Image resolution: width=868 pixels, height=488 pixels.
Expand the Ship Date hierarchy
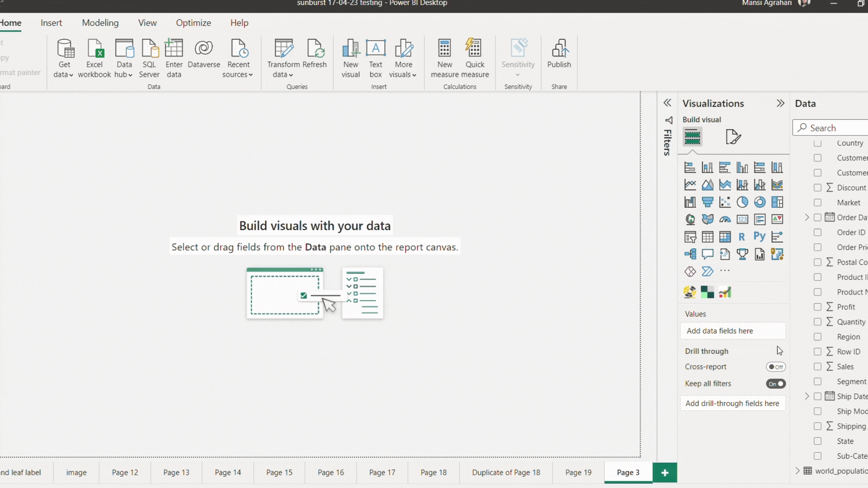[807, 396]
